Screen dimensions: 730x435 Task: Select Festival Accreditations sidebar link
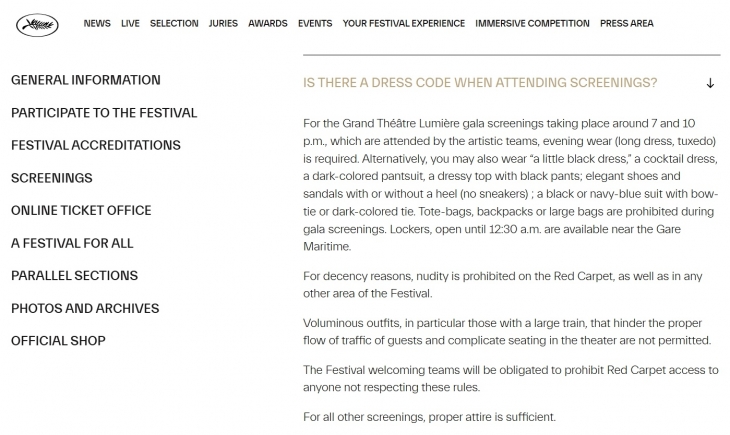(96, 145)
